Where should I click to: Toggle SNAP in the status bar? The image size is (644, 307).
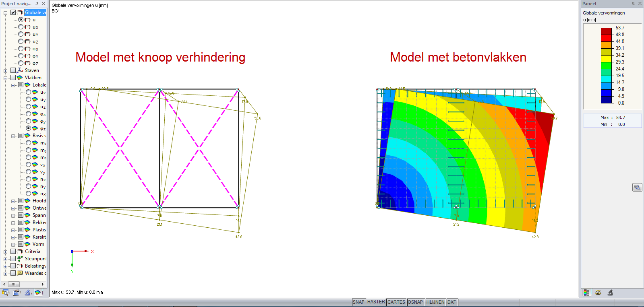358,302
